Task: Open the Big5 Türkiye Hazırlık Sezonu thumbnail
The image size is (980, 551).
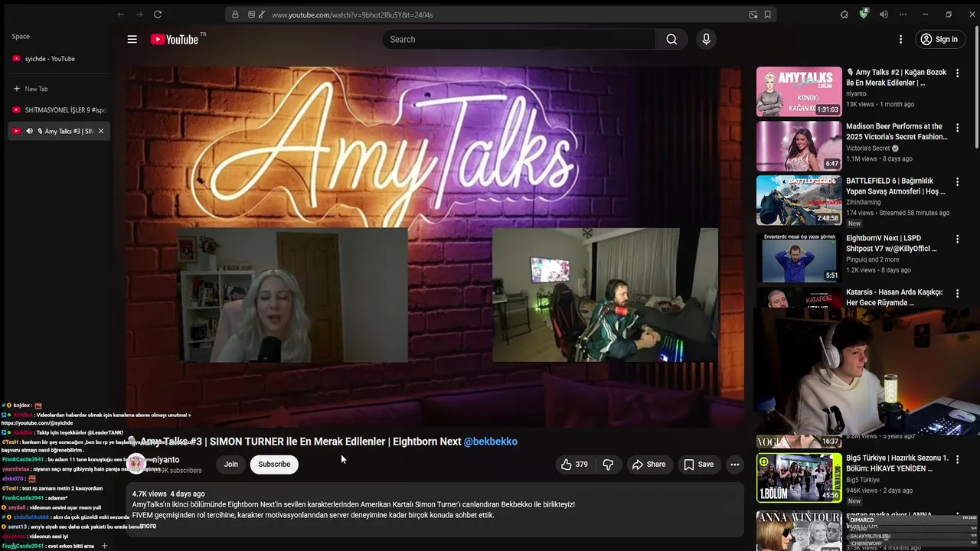Action: click(x=799, y=478)
